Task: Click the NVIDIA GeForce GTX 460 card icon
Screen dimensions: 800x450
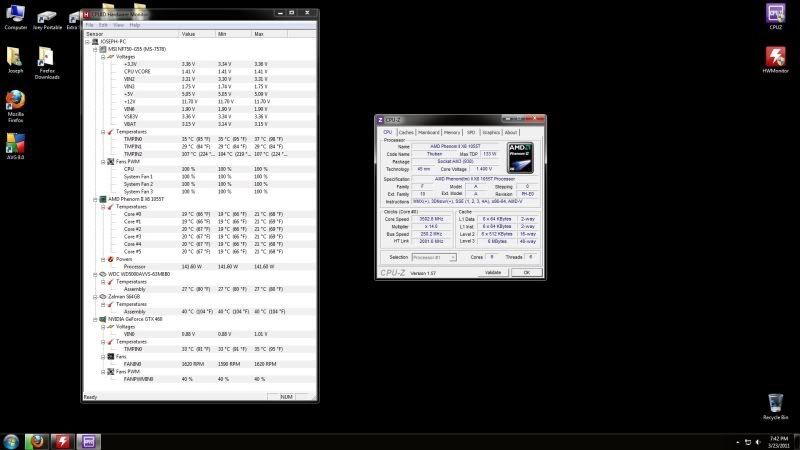Action: pos(103,319)
